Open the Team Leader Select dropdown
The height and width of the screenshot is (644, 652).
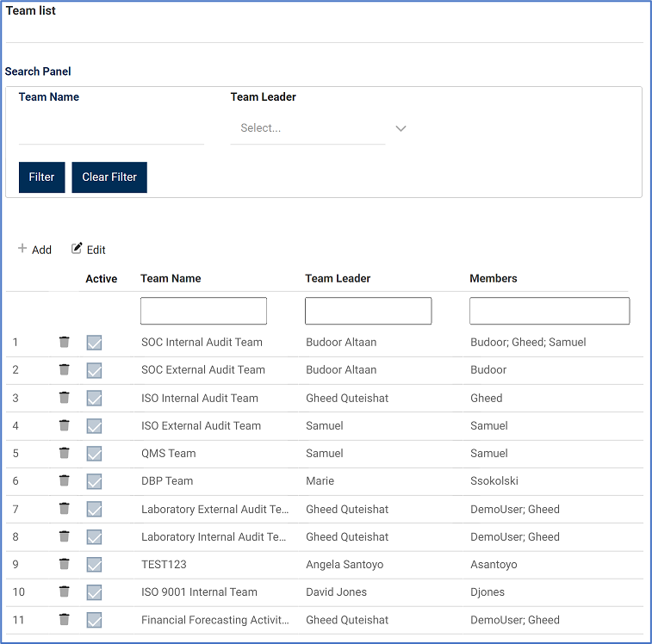[x=307, y=128]
